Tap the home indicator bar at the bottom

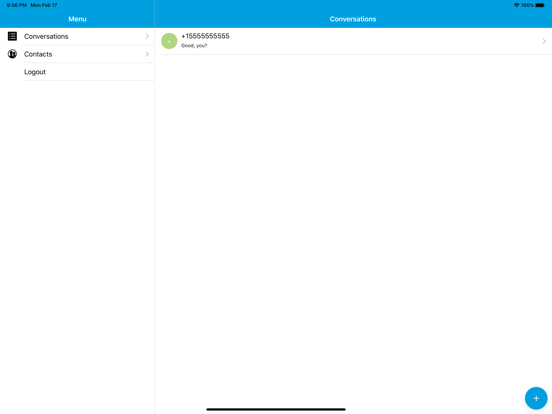click(276, 409)
